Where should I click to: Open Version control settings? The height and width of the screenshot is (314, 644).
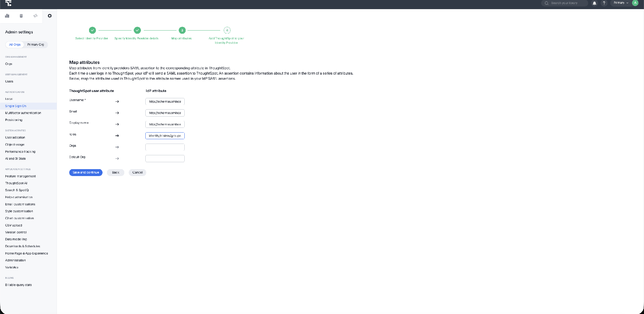coord(16,232)
